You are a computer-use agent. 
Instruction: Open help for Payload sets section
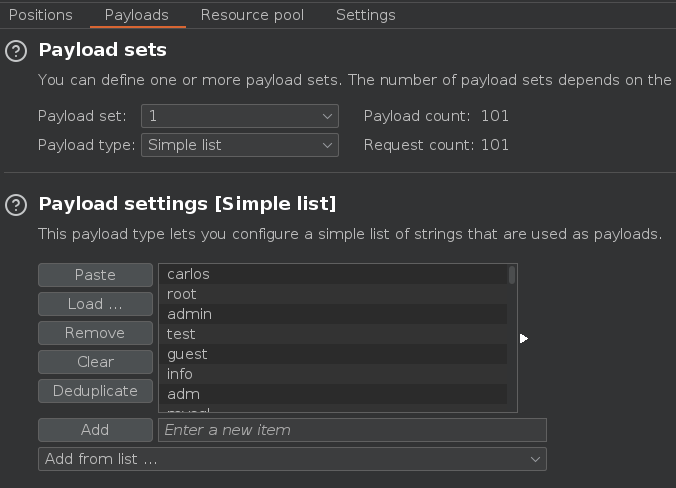[16, 51]
